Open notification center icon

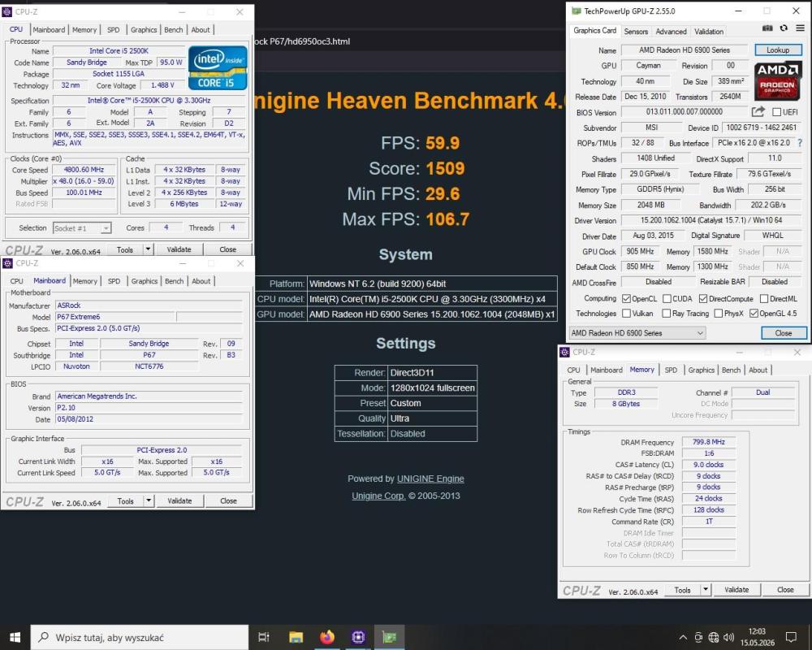pos(791,638)
